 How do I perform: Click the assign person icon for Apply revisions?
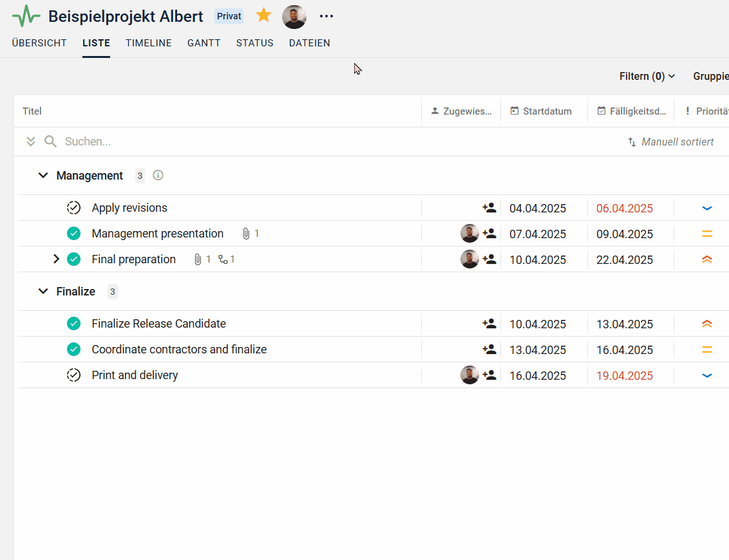click(x=489, y=208)
